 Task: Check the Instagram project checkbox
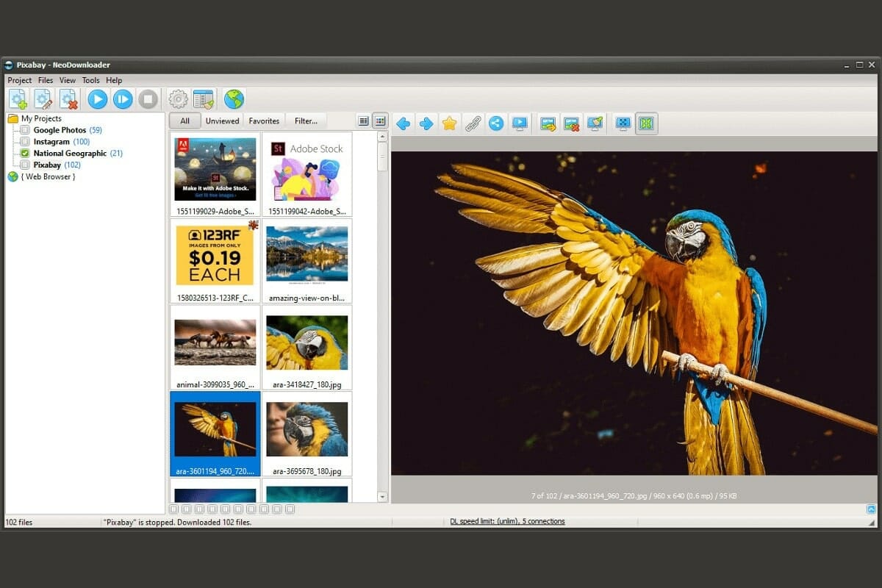pos(25,142)
